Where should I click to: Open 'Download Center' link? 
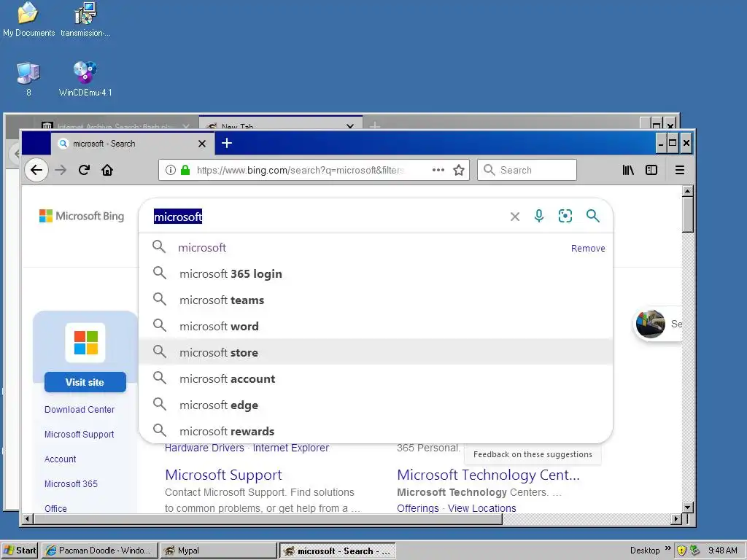pyautogui.click(x=80, y=410)
